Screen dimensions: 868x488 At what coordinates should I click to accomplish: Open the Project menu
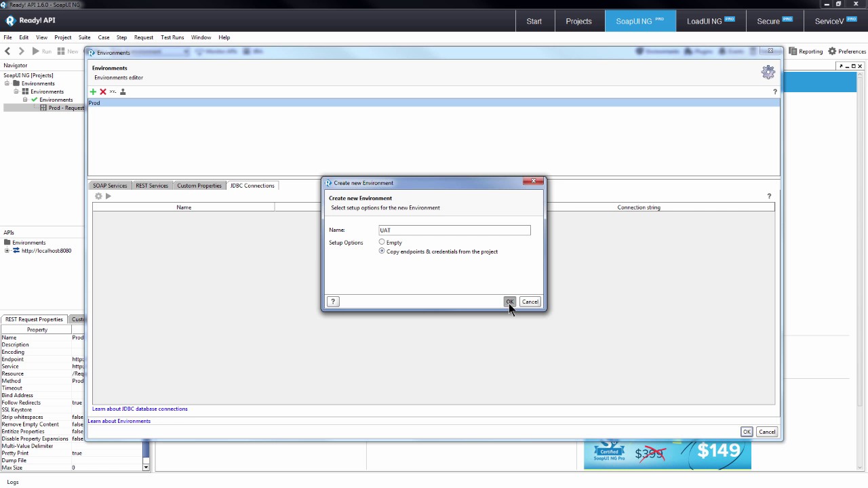(63, 37)
